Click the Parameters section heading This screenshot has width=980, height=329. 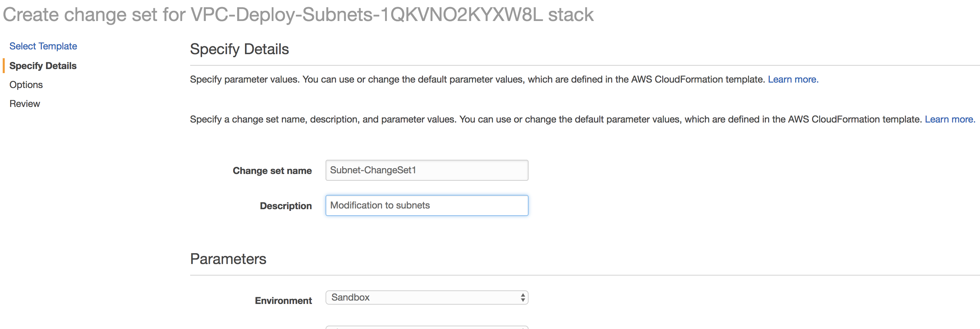228,259
